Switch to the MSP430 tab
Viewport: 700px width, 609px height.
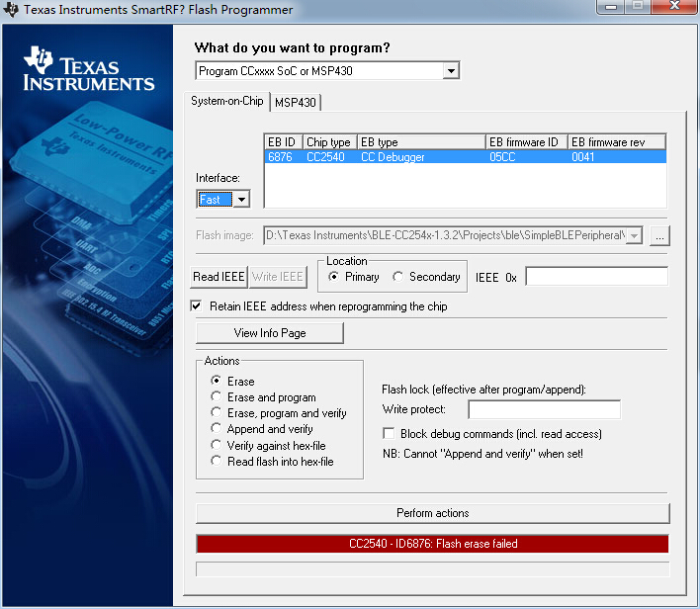coord(296,103)
